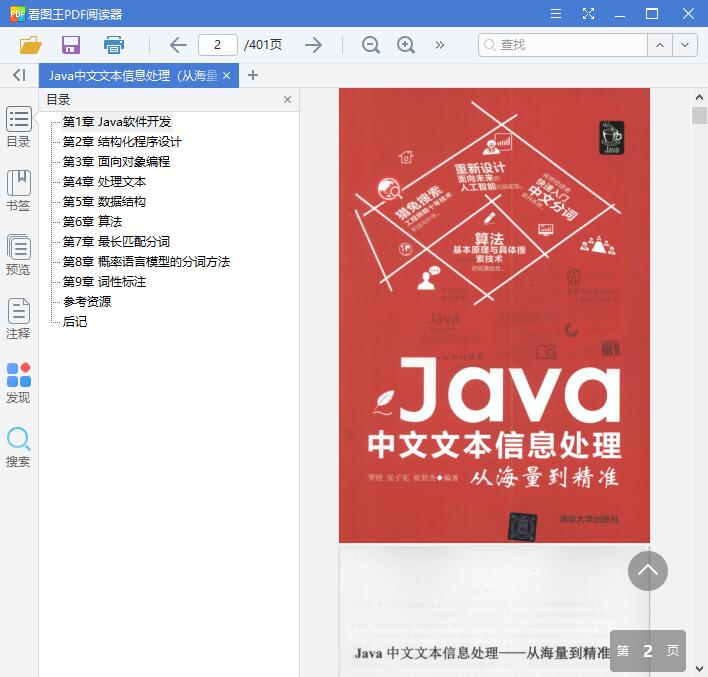
Task: Jump to 第8章 概率语言模型的分词方法
Action: tap(146, 261)
